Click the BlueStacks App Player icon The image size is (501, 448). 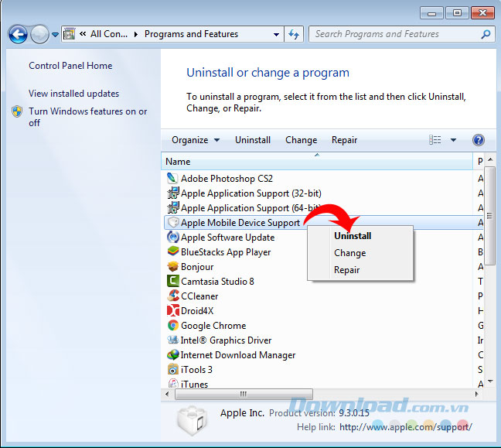click(173, 251)
